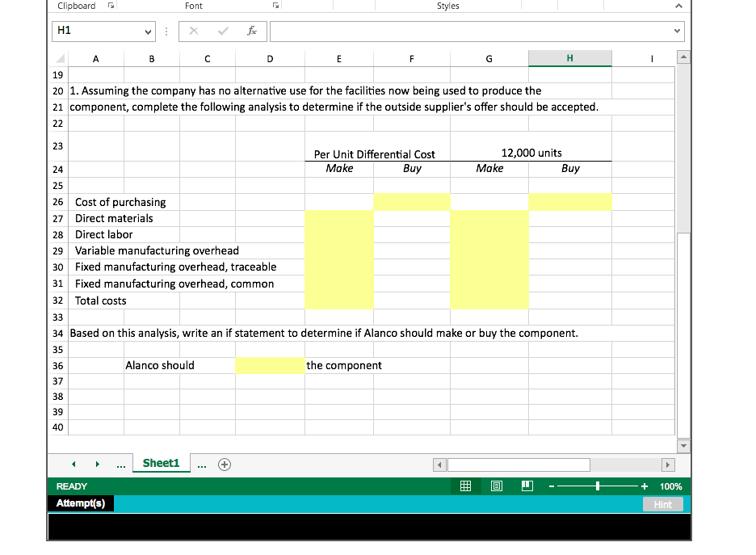Expand the formula bar with its chevron
756x555 pixels.
[676, 31]
